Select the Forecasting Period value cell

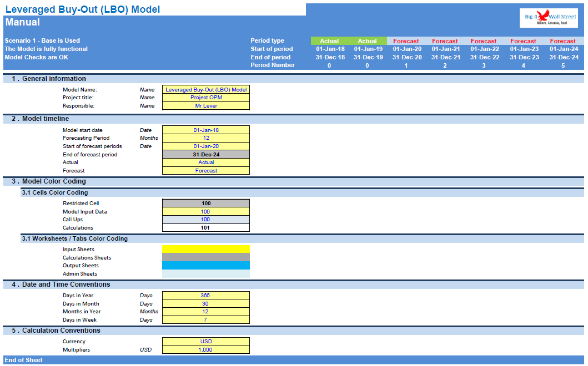[206, 138]
